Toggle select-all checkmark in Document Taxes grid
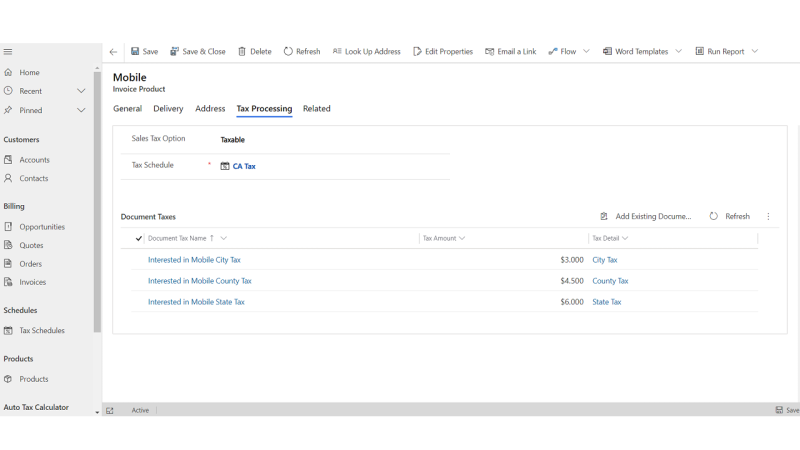 click(139, 238)
